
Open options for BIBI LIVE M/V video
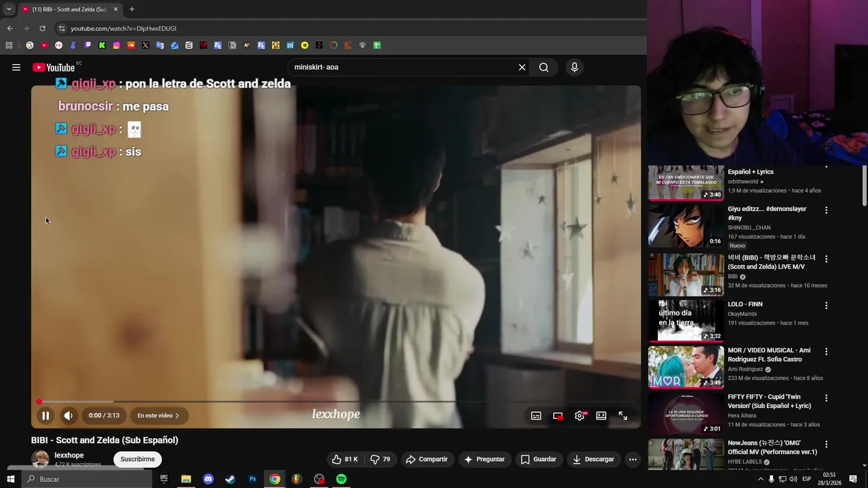826,259
